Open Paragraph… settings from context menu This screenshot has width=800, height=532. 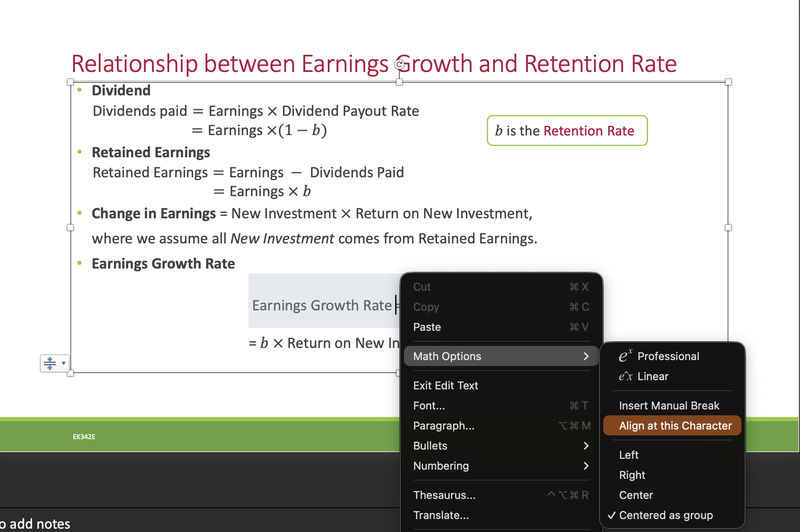tap(501, 425)
